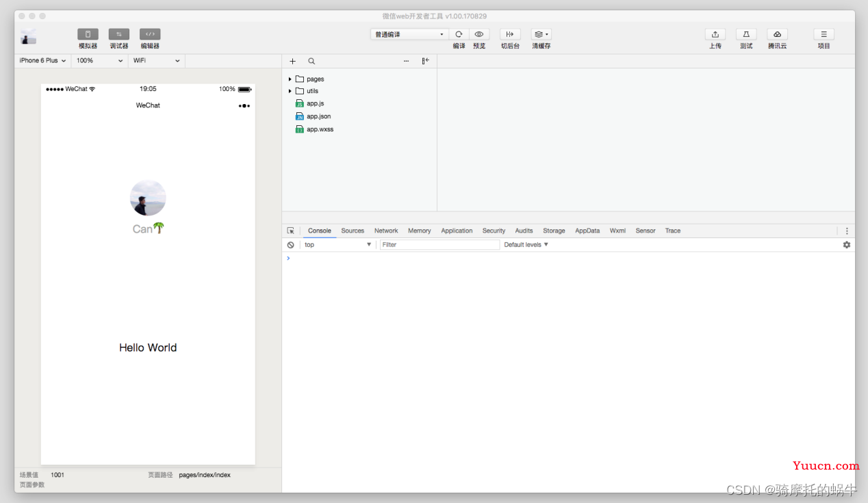
Task: Switch to the Network tab
Action: pos(386,231)
